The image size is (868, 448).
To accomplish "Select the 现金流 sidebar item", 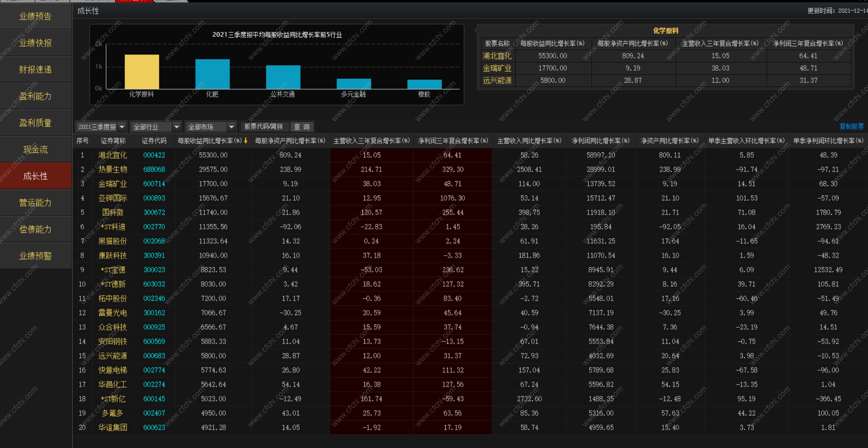I will coord(35,149).
